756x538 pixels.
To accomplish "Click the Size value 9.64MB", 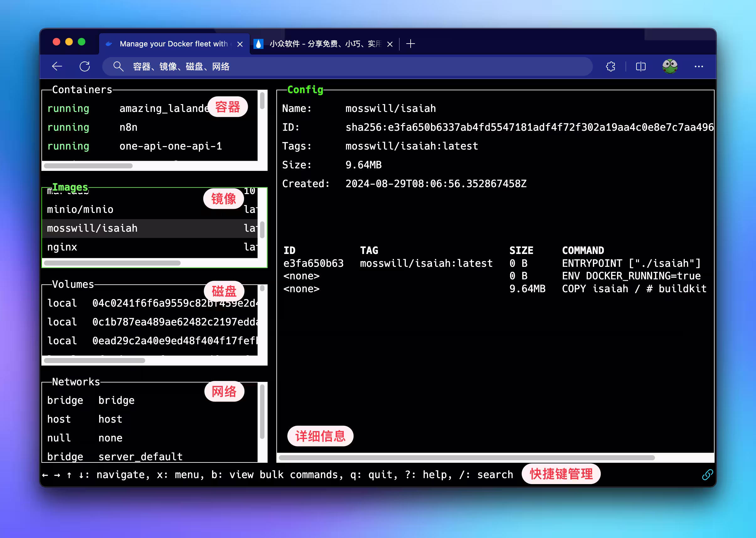I will [364, 165].
